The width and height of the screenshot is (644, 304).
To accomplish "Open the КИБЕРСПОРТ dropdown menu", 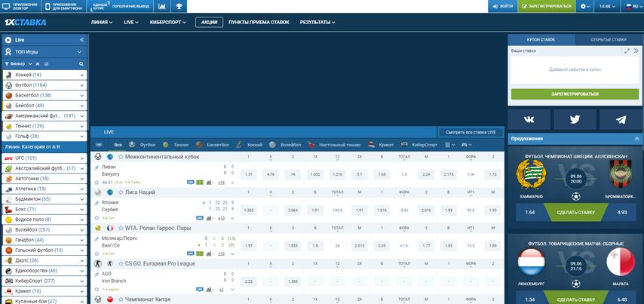I will tap(168, 22).
